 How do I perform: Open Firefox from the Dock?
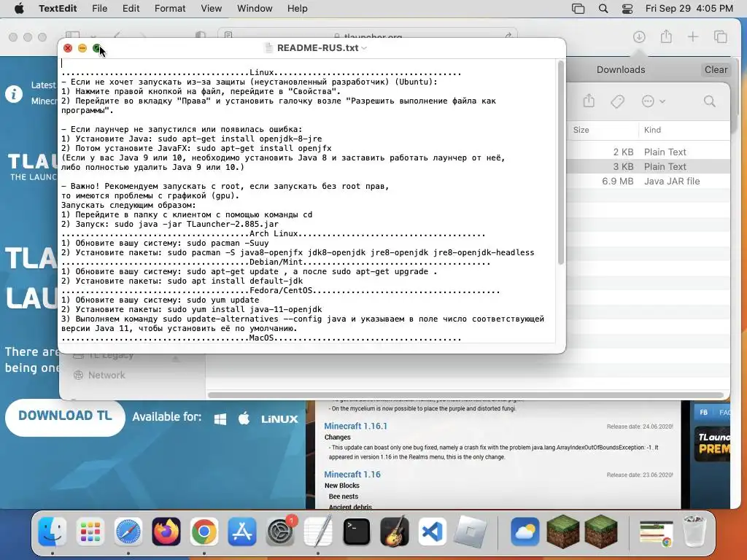pos(166,532)
